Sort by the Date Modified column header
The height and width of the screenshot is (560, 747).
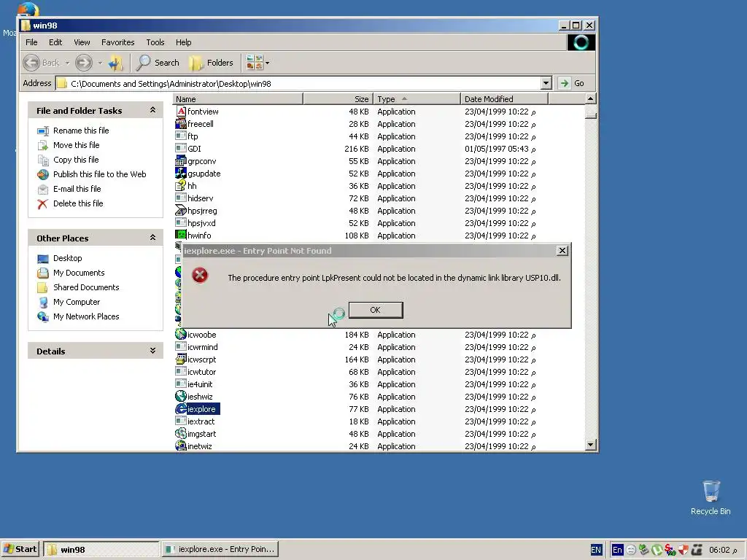pos(505,99)
